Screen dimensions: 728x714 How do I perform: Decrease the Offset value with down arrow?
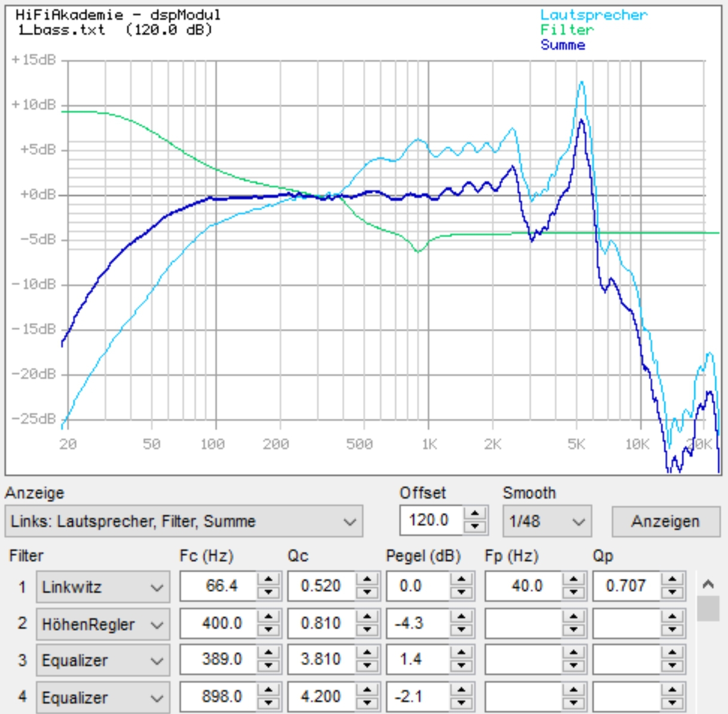pos(475,527)
